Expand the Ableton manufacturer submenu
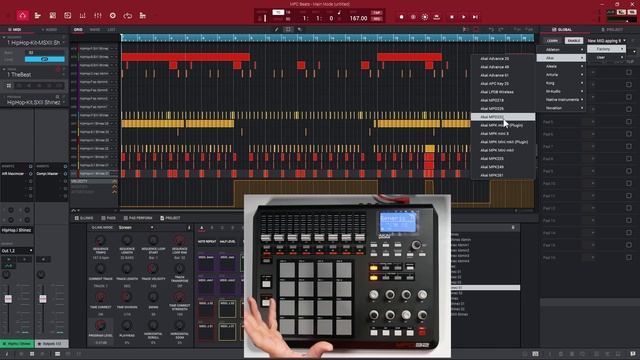The image size is (640, 360). tap(561, 50)
